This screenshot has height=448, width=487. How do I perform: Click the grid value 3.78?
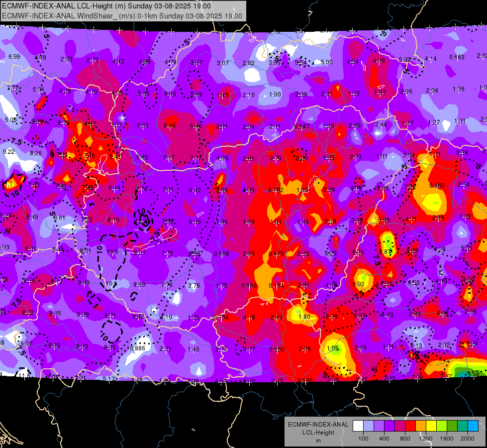pyautogui.click(x=194, y=285)
